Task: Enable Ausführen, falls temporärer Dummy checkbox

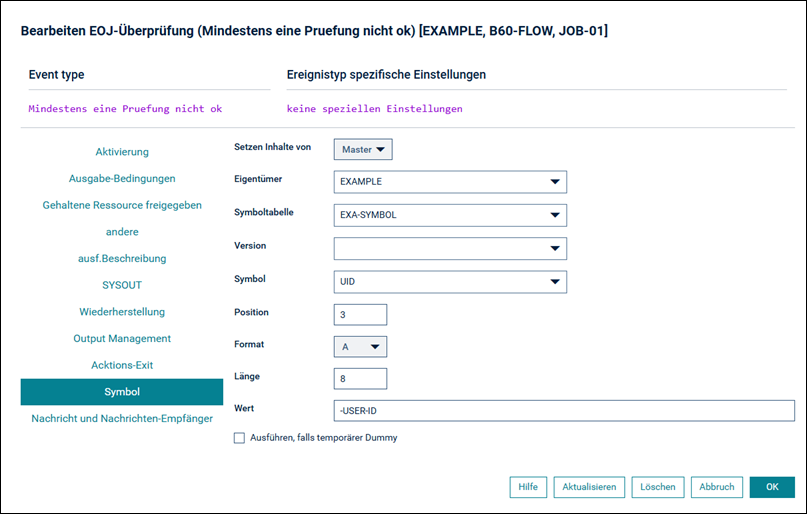Action: [239, 438]
